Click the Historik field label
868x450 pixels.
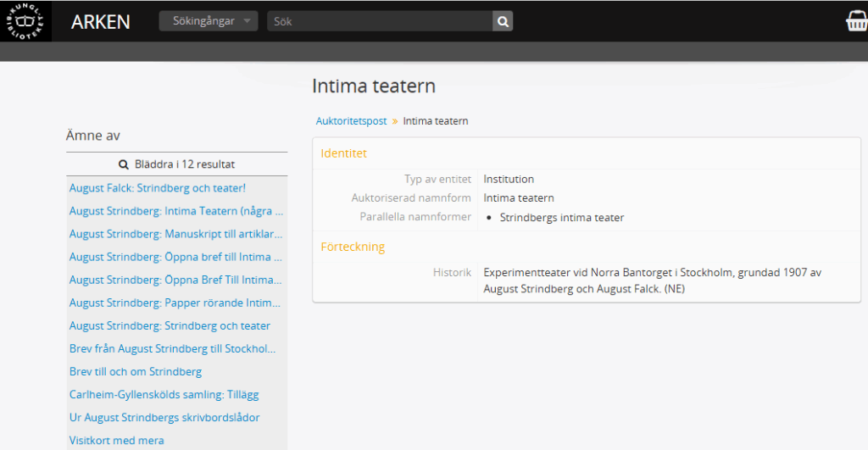coord(452,272)
